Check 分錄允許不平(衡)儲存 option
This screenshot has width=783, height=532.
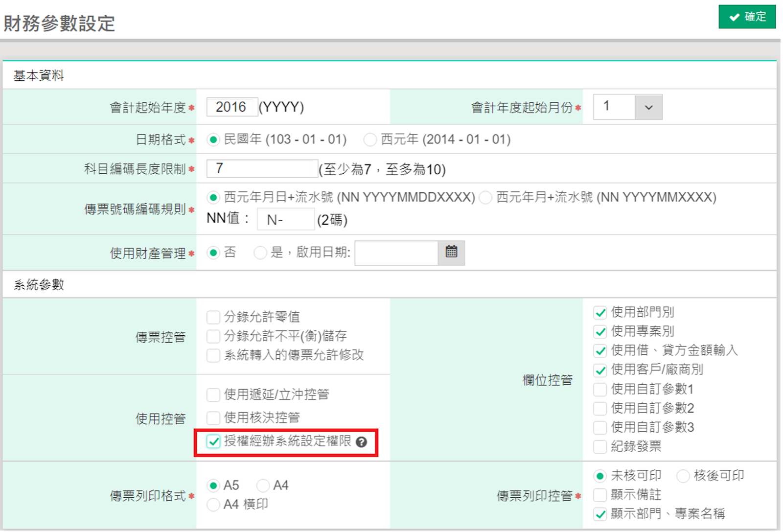click(213, 336)
